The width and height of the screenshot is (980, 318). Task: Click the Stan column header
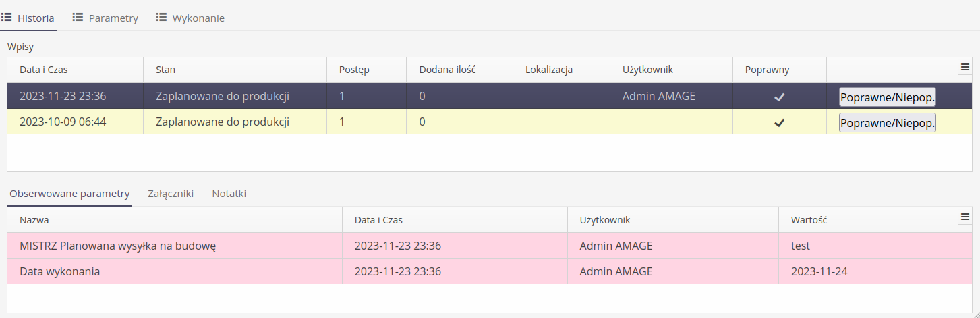click(x=166, y=70)
